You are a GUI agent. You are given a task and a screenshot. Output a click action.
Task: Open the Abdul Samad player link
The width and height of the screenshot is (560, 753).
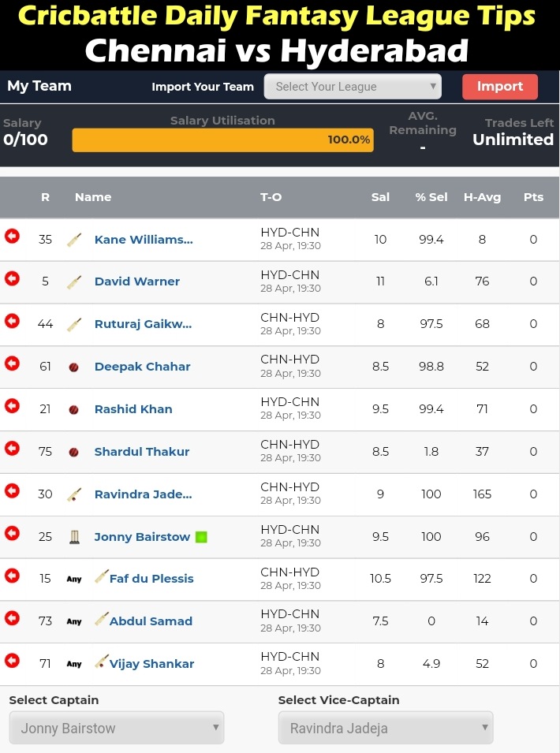coord(151,621)
